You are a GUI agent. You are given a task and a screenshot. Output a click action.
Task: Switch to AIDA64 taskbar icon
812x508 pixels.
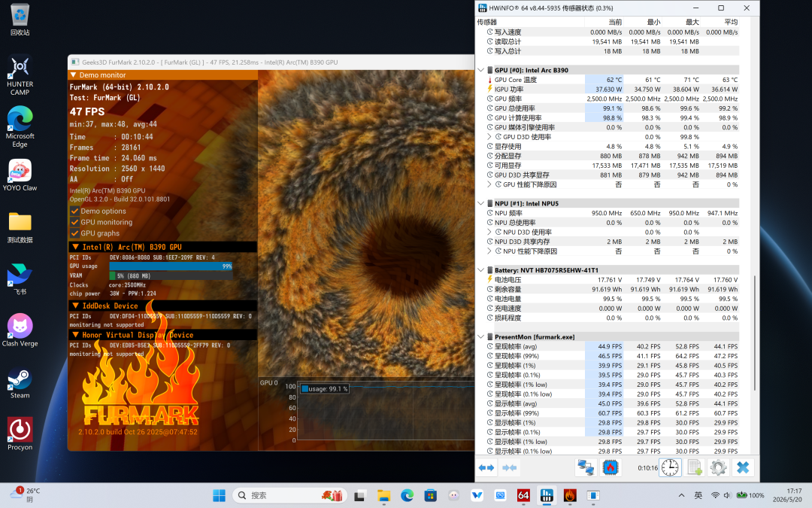(523, 495)
